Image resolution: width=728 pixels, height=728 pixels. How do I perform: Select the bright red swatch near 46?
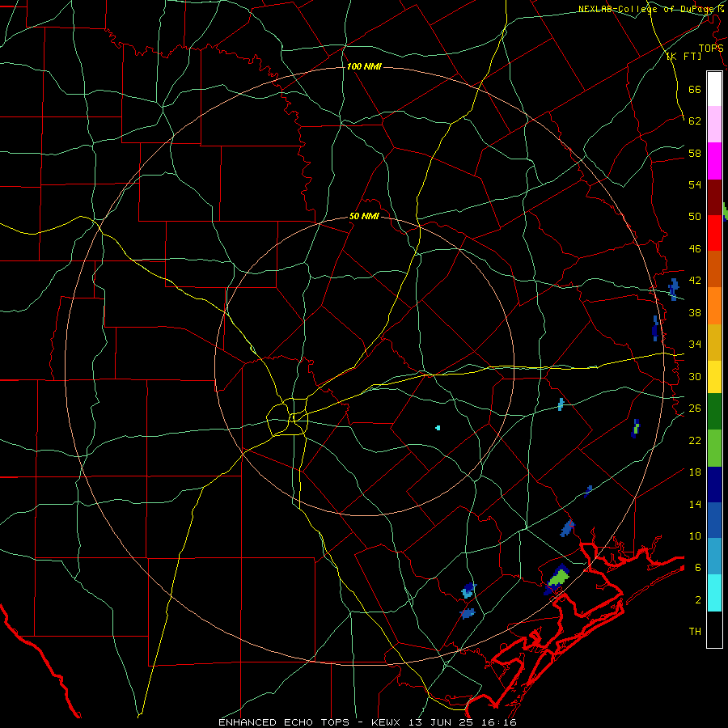714,233
